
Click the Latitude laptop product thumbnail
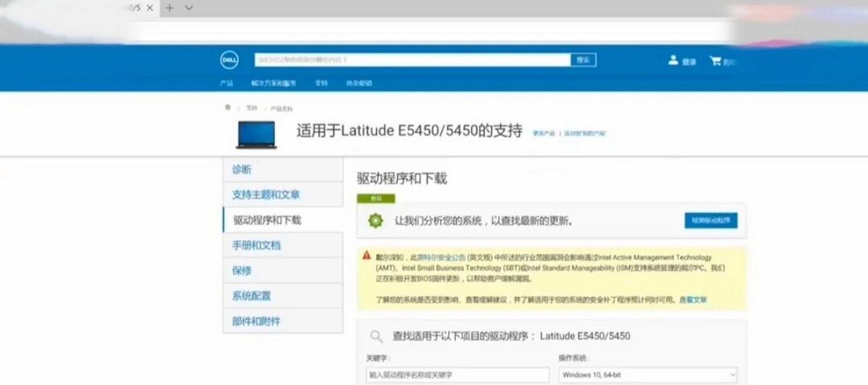tap(256, 134)
